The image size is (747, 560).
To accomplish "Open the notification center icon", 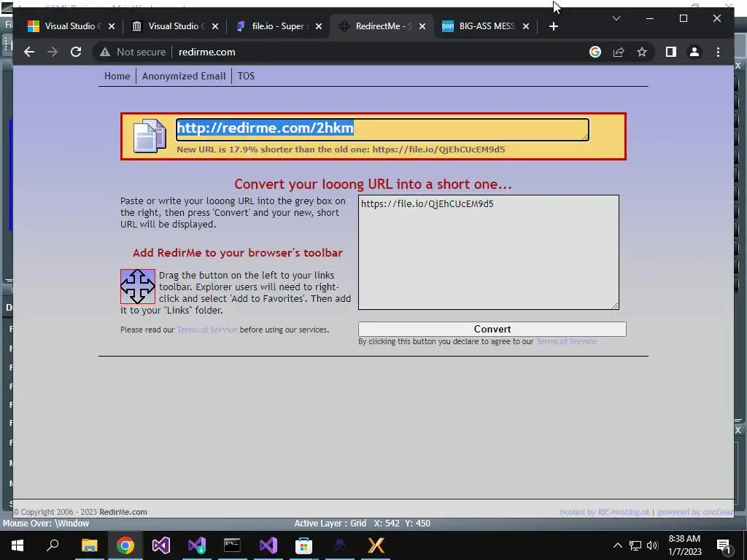I will [x=723, y=545].
